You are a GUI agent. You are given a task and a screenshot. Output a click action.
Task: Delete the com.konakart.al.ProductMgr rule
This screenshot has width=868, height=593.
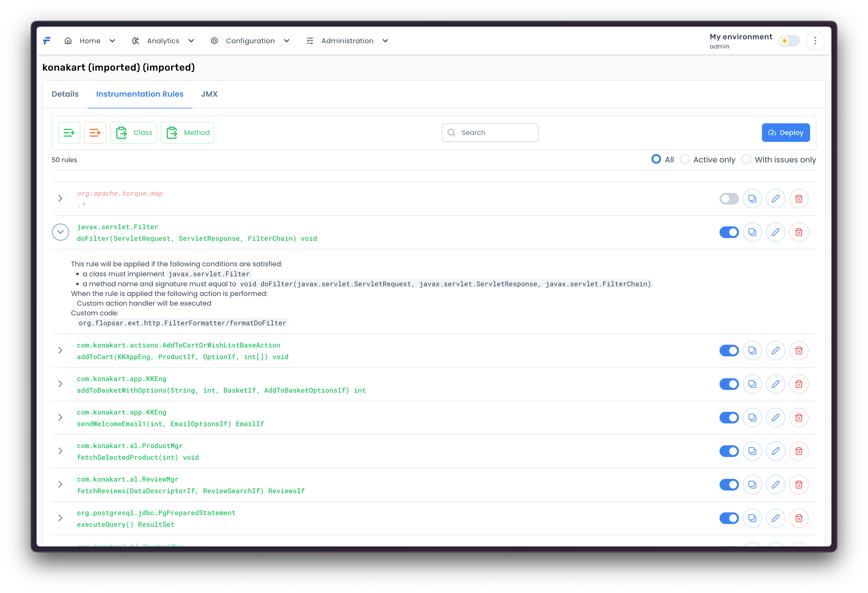[798, 451]
